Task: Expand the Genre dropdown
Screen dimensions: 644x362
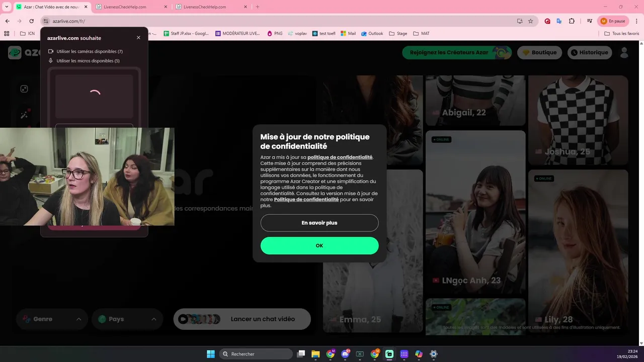Action: pyautogui.click(x=52, y=319)
